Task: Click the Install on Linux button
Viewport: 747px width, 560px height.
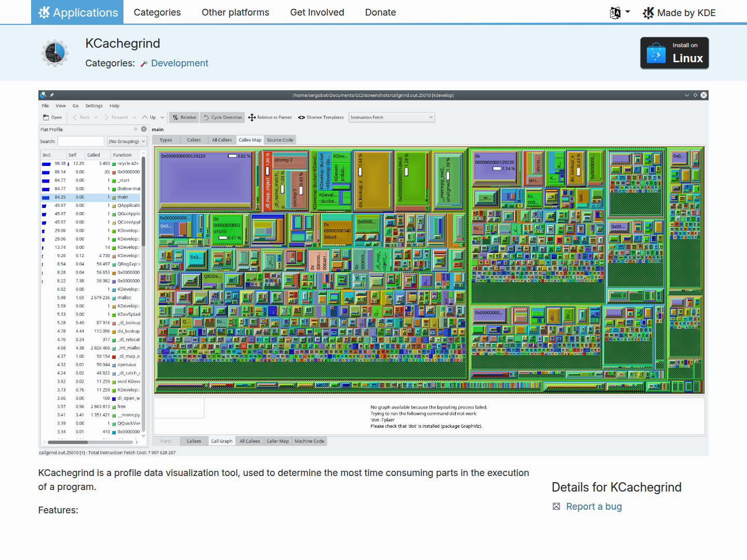Action: pyautogui.click(x=674, y=53)
